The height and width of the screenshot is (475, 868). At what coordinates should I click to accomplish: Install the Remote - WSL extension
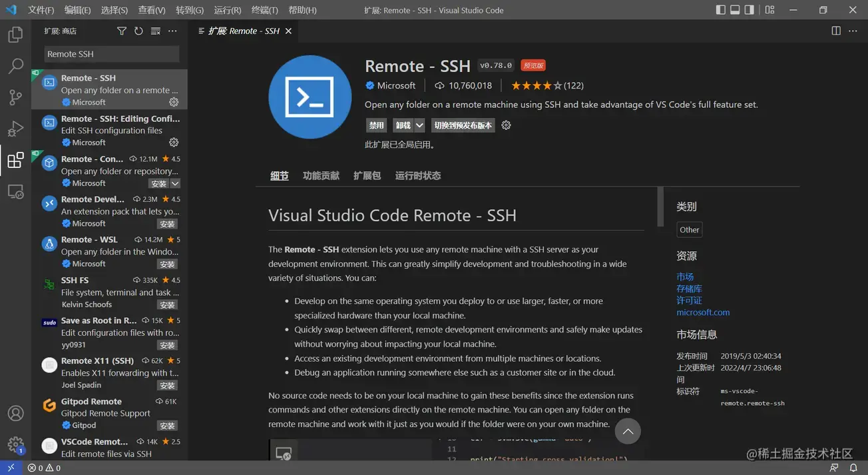[x=168, y=264]
